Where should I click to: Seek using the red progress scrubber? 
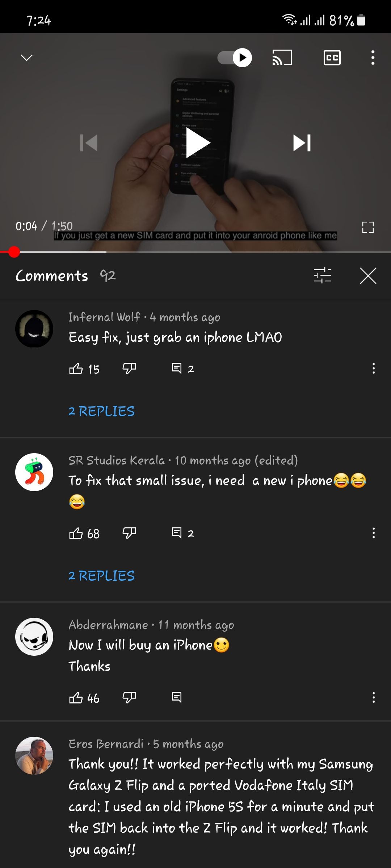pyautogui.click(x=14, y=252)
